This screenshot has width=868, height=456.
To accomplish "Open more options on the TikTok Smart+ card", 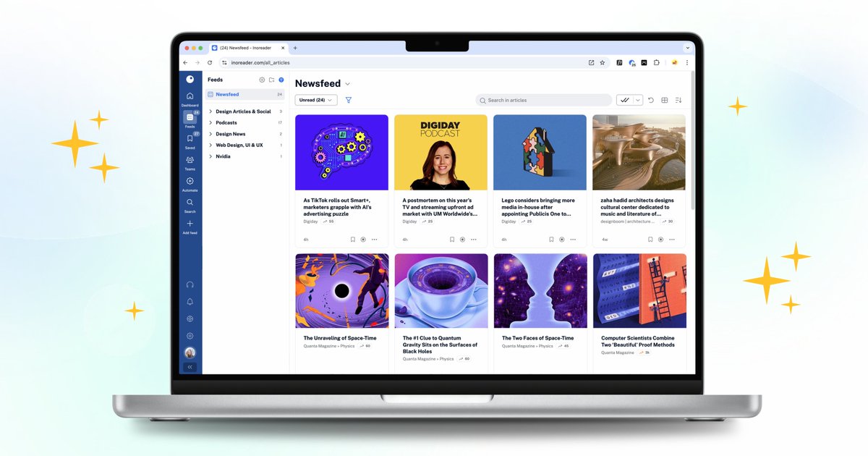I will (374, 239).
